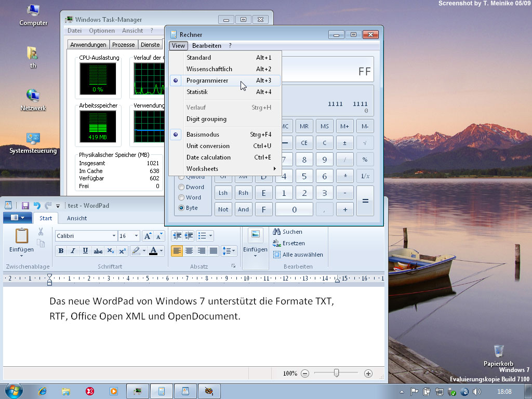Open Internet Explorer from taskbar

pyautogui.click(x=43, y=391)
